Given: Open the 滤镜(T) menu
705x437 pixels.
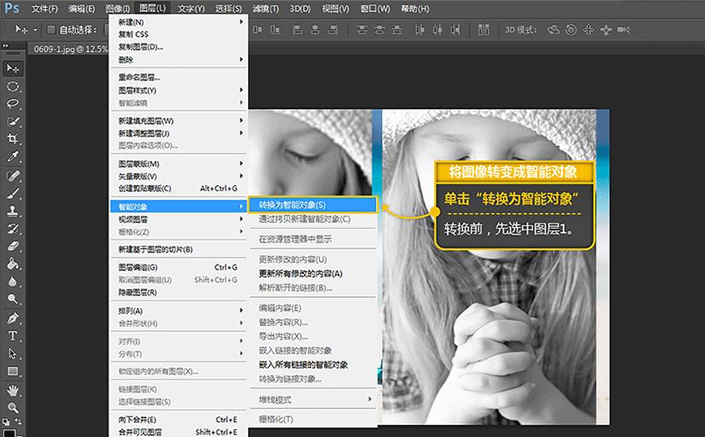Looking at the screenshot, I should point(264,9).
